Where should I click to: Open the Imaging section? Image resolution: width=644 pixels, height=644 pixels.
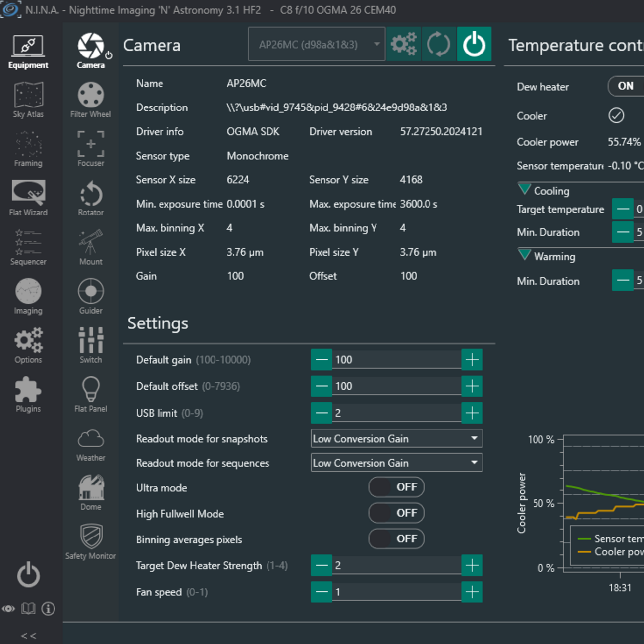pos(28,297)
